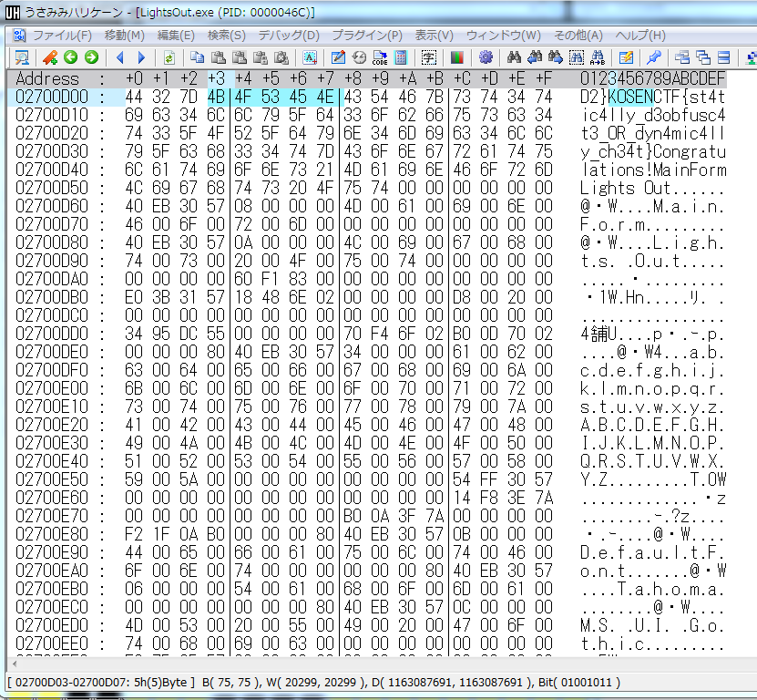Open the memory editor pencil icon

pyautogui.click(x=338, y=57)
